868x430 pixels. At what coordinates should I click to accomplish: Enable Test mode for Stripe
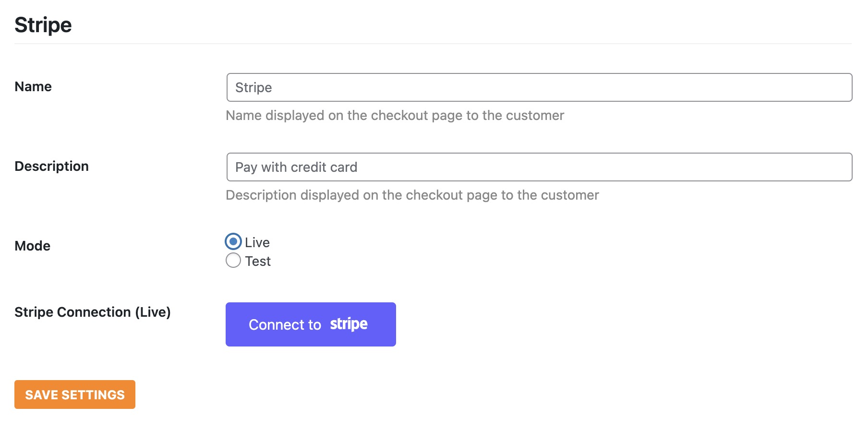click(x=233, y=260)
